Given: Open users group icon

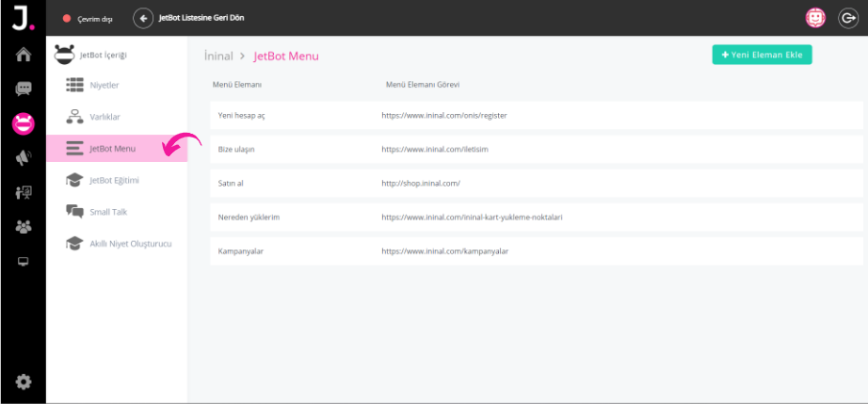Looking at the screenshot, I should click(24, 227).
